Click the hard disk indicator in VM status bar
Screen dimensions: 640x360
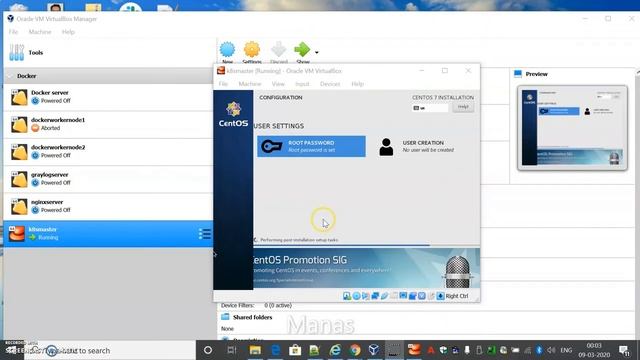click(x=347, y=296)
